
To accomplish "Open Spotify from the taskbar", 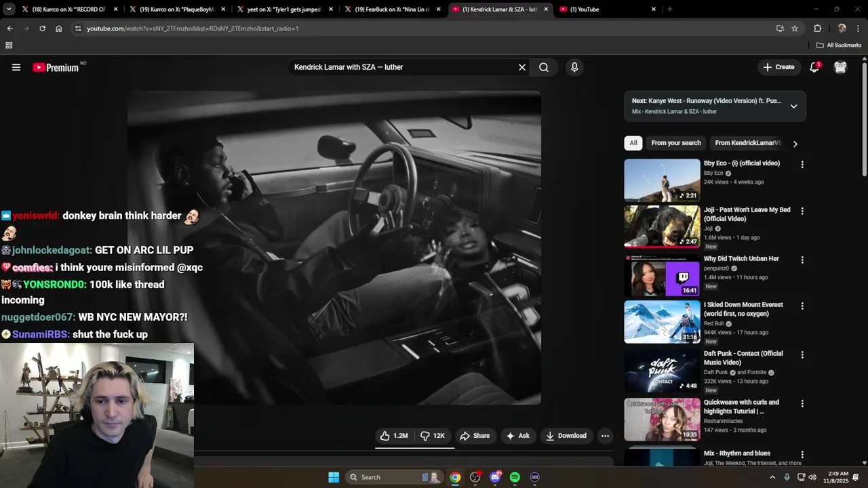I will [x=515, y=477].
